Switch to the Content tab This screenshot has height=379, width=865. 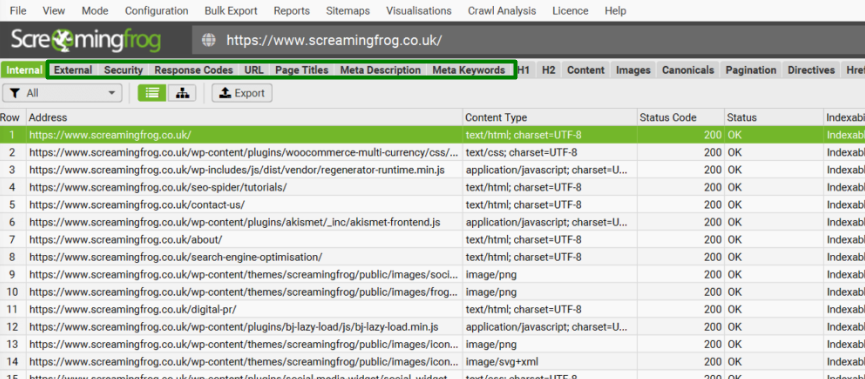586,70
